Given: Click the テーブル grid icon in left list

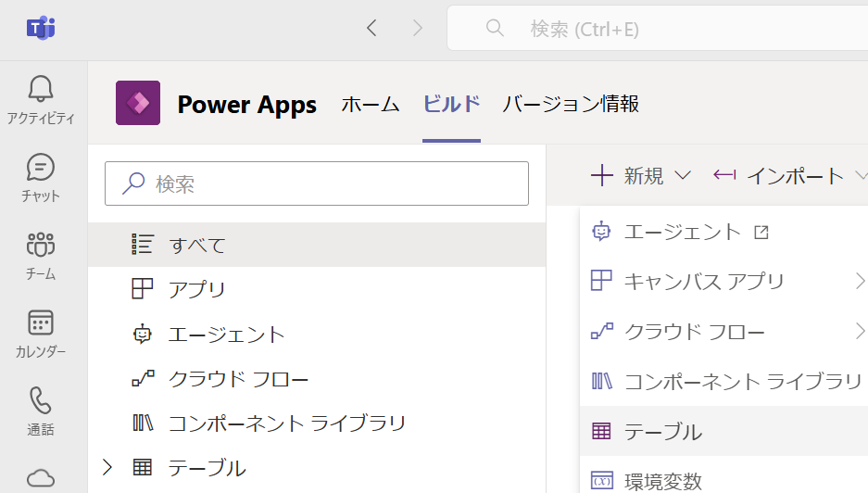Looking at the screenshot, I should [143, 468].
